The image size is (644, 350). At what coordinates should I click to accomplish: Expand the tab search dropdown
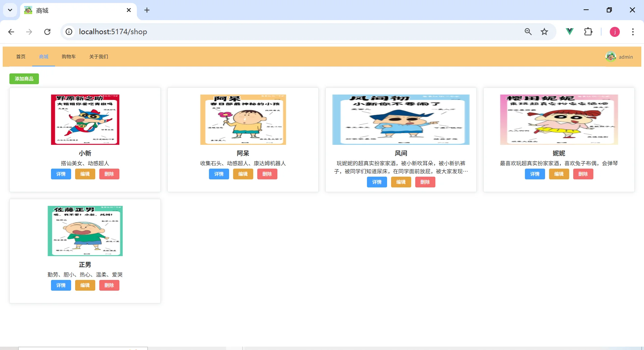pos(10,10)
